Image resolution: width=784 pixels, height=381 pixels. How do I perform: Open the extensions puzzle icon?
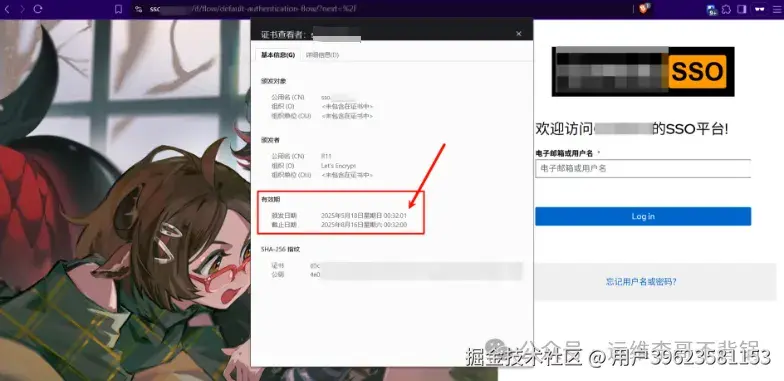(x=726, y=9)
